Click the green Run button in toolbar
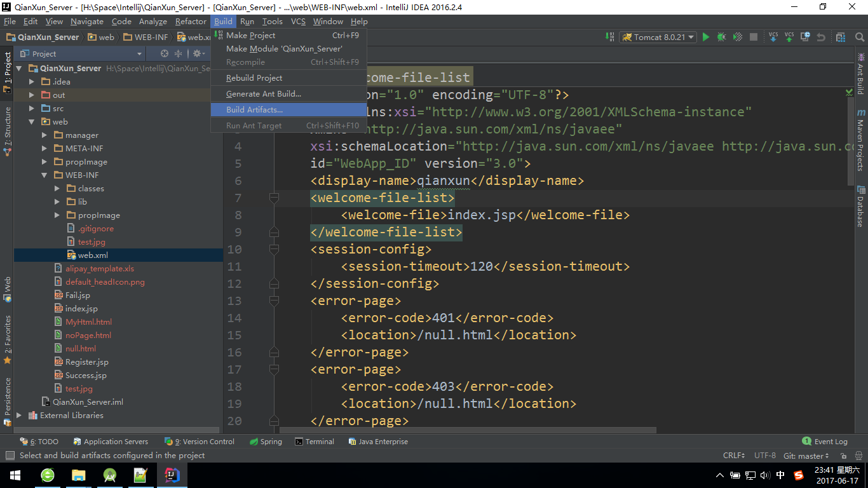Viewport: 868px width, 488px height. point(706,37)
